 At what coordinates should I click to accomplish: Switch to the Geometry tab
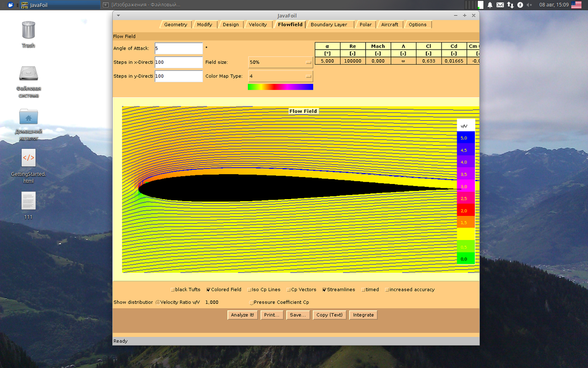point(175,25)
